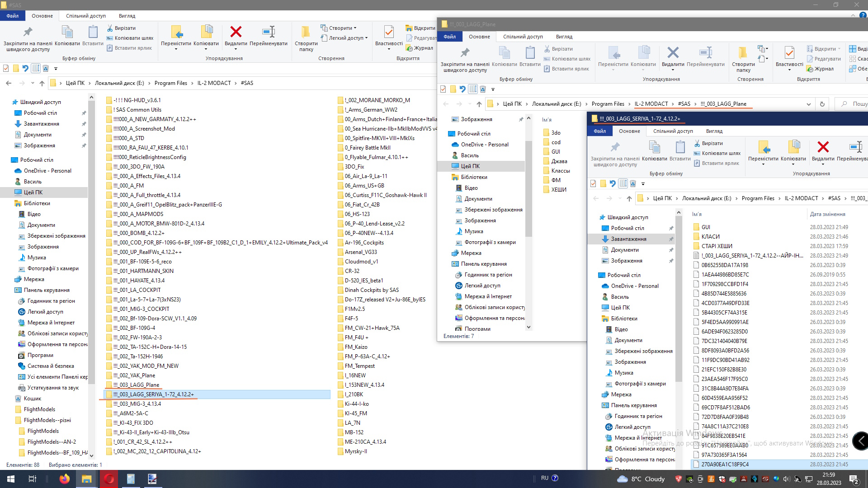
Task: Click refresh button in LAGG_Plane address bar
Action: coord(822,104)
